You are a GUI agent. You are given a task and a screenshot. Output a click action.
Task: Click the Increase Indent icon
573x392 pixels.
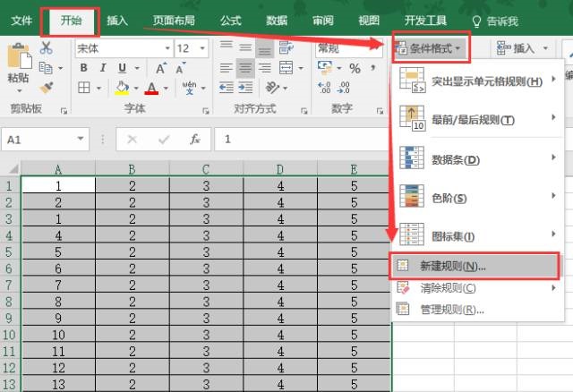(245, 88)
